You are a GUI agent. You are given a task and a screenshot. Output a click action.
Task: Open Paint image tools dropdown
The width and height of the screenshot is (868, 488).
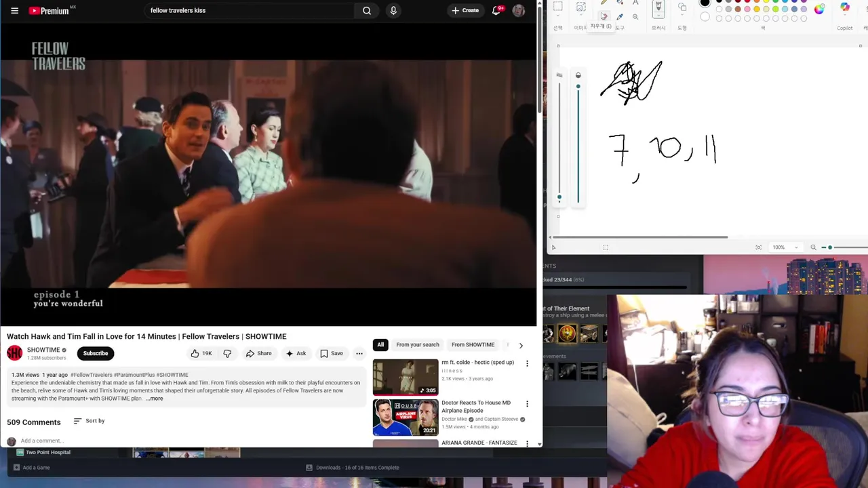581,15
